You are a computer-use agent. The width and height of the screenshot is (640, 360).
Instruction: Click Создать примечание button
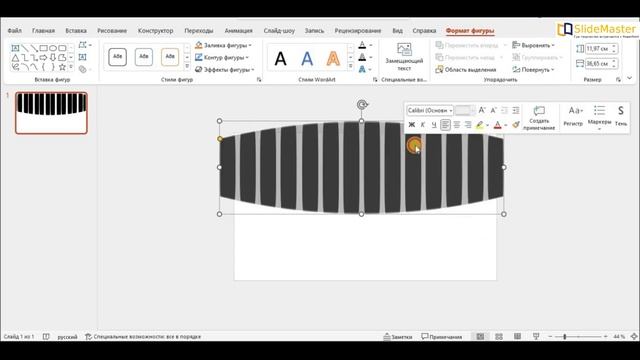(x=539, y=118)
